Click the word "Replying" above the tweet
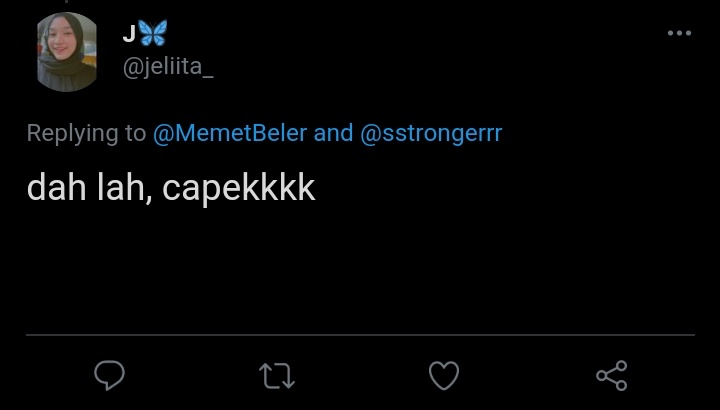Image resolution: width=720 pixels, height=410 pixels. click(x=72, y=134)
